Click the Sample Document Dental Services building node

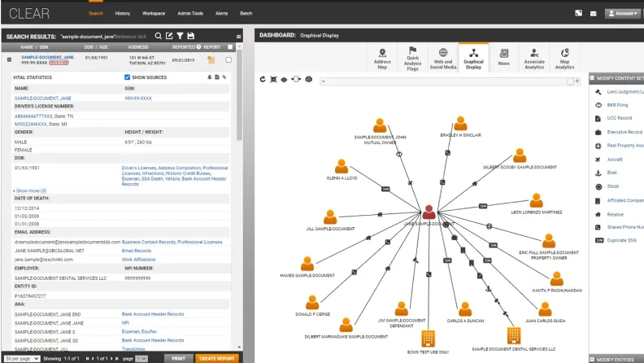click(513, 335)
